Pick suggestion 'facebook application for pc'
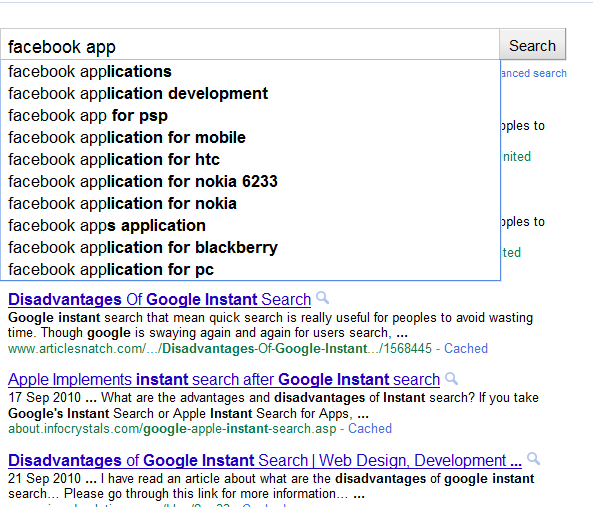The width and height of the screenshot is (593, 507). click(250, 269)
